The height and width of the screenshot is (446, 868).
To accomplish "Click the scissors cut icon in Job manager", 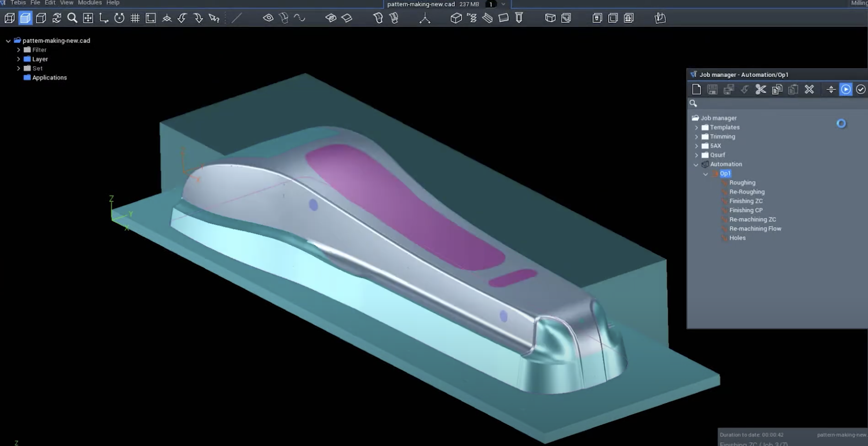I will 761,90.
